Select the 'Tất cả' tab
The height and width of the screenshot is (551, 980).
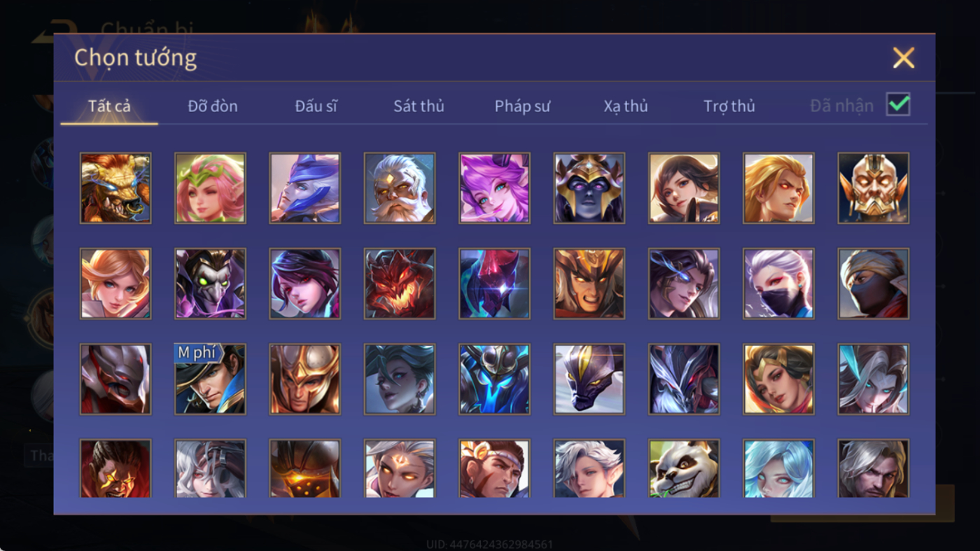tap(109, 106)
